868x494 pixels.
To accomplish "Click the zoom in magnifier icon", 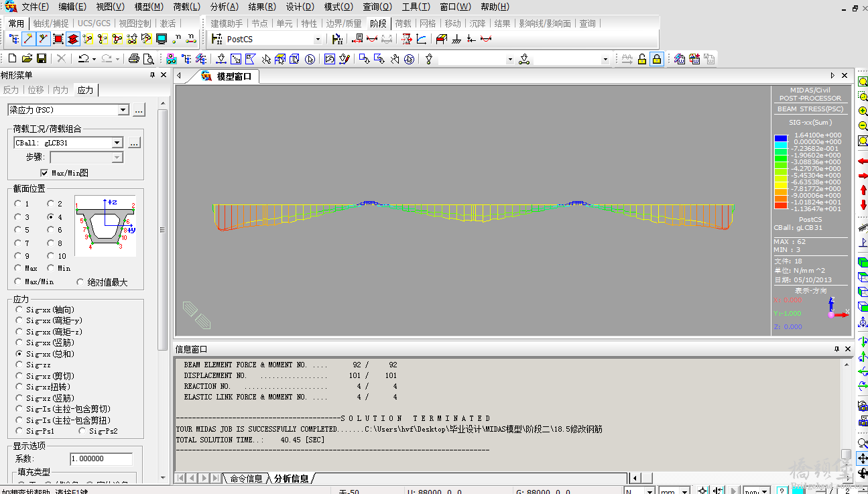I will pos(863,111).
